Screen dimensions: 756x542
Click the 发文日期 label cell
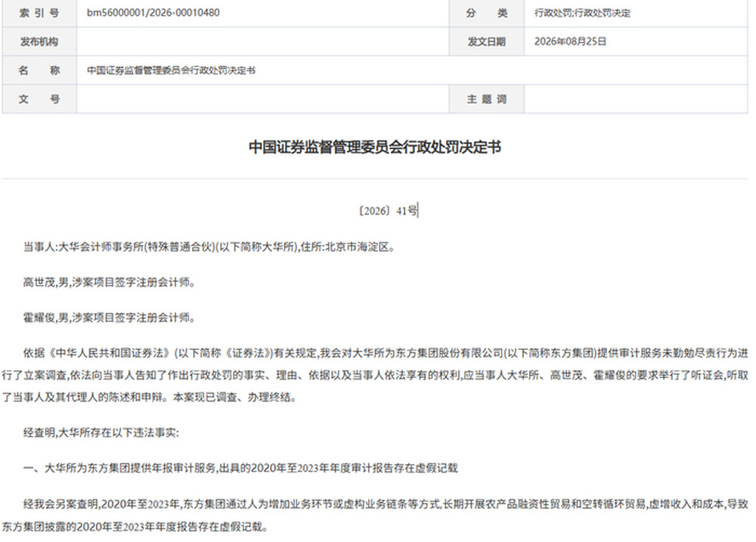tap(487, 42)
